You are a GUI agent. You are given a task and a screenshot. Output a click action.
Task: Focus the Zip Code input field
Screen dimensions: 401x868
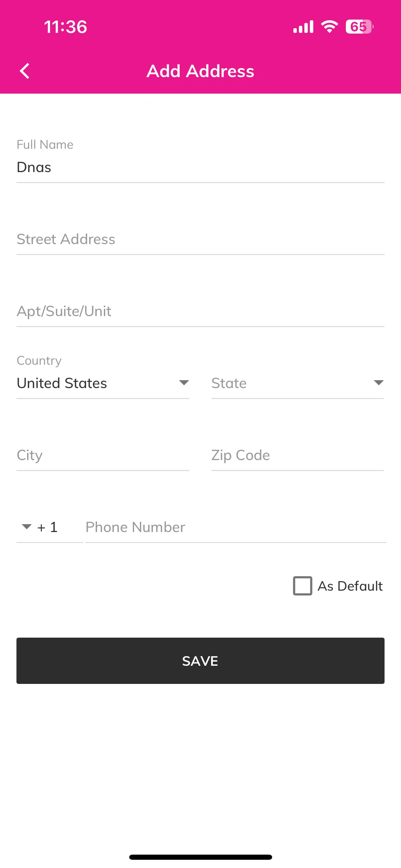coord(297,455)
